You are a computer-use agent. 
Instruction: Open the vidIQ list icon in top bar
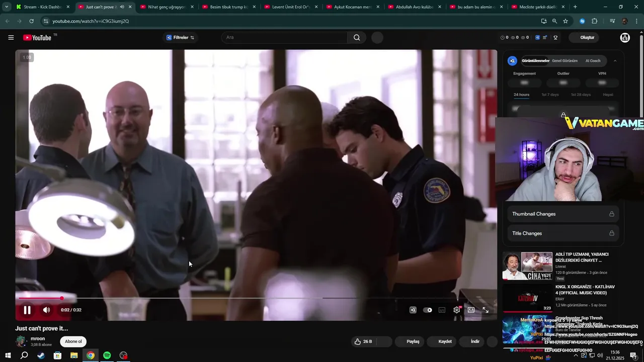pos(545,38)
